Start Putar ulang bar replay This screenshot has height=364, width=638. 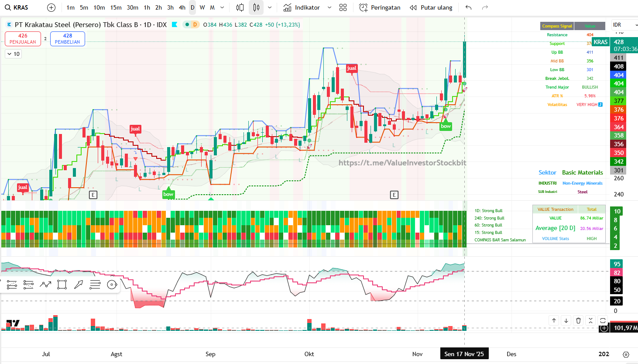(x=431, y=7)
